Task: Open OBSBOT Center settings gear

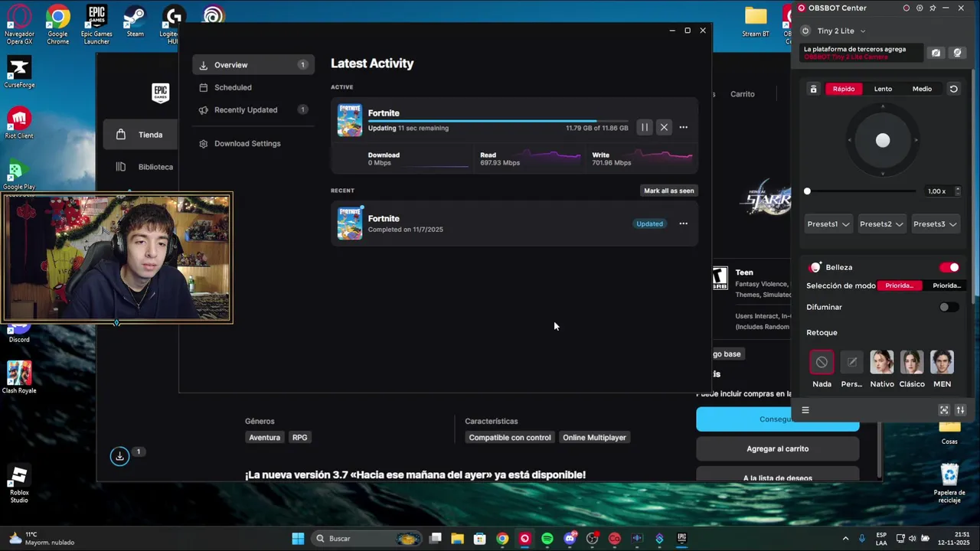Action: 920,8
